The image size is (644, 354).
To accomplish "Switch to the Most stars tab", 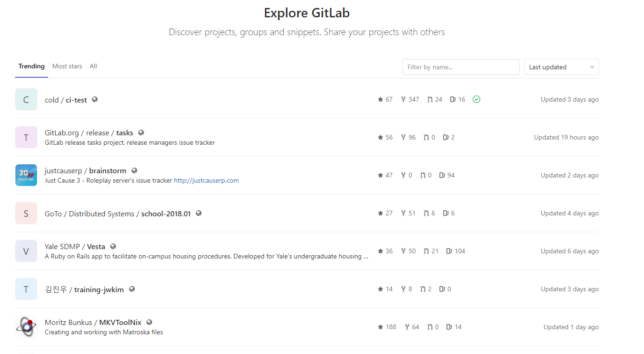I will pos(67,66).
